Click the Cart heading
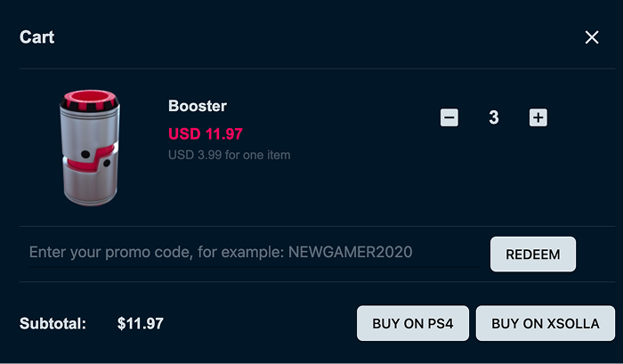Screen dimensions: 623x364 (37, 37)
